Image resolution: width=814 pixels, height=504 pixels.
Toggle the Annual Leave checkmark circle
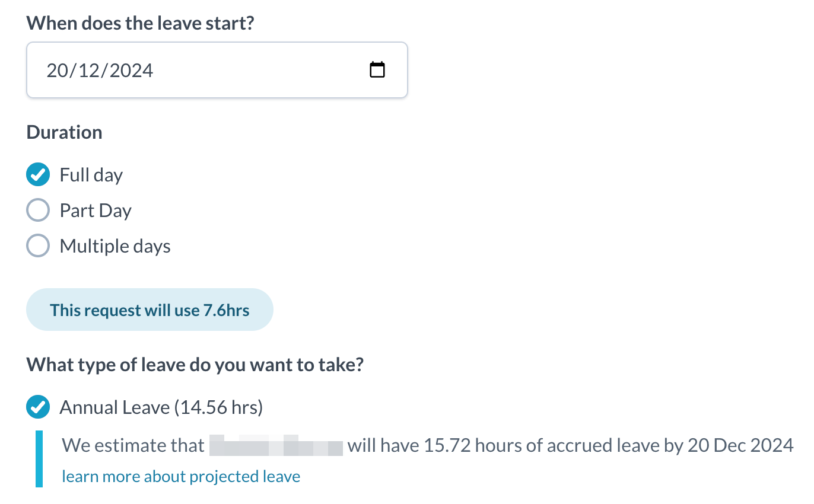[x=38, y=407]
